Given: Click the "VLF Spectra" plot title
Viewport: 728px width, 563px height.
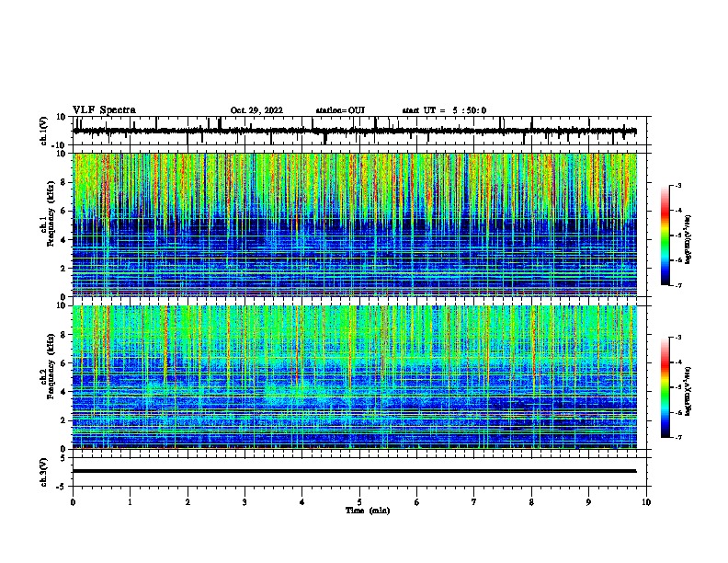Looking at the screenshot, I should [105, 110].
